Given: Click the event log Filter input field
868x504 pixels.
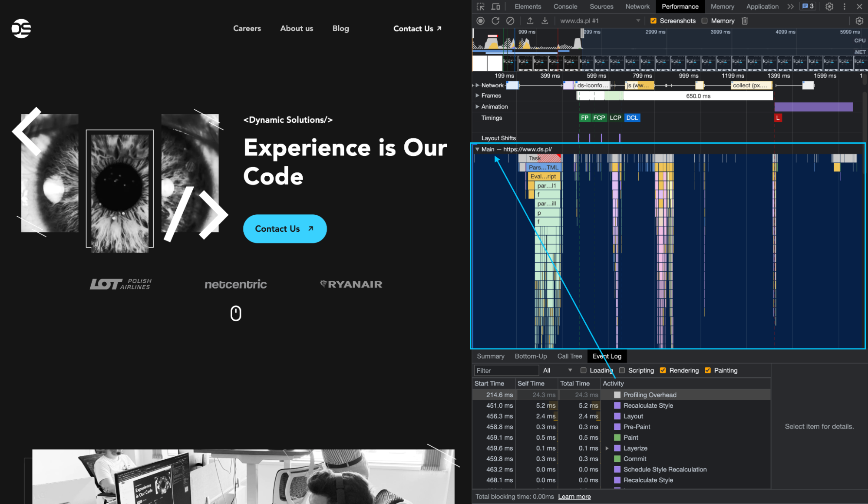Looking at the screenshot, I should (506, 370).
